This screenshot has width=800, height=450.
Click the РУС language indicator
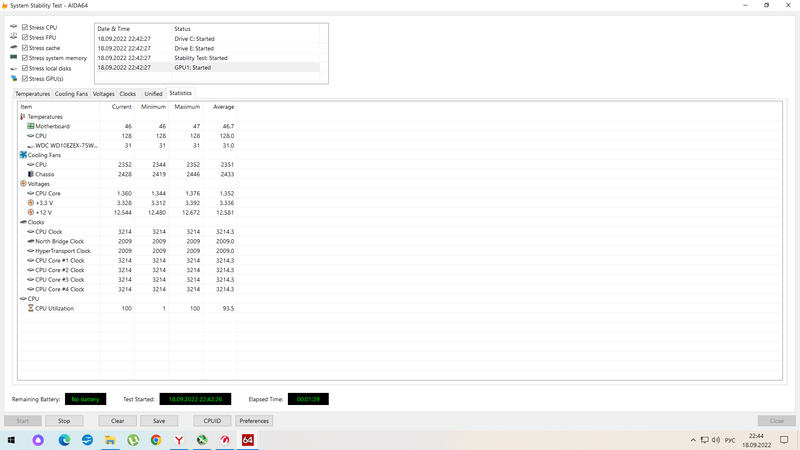[730, 440]
